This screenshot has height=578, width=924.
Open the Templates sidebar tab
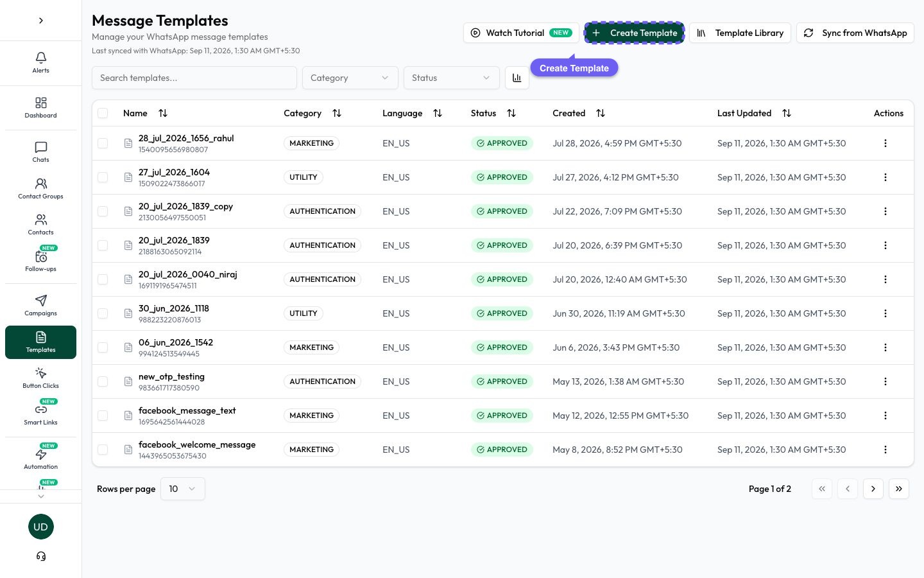(40, 342)
